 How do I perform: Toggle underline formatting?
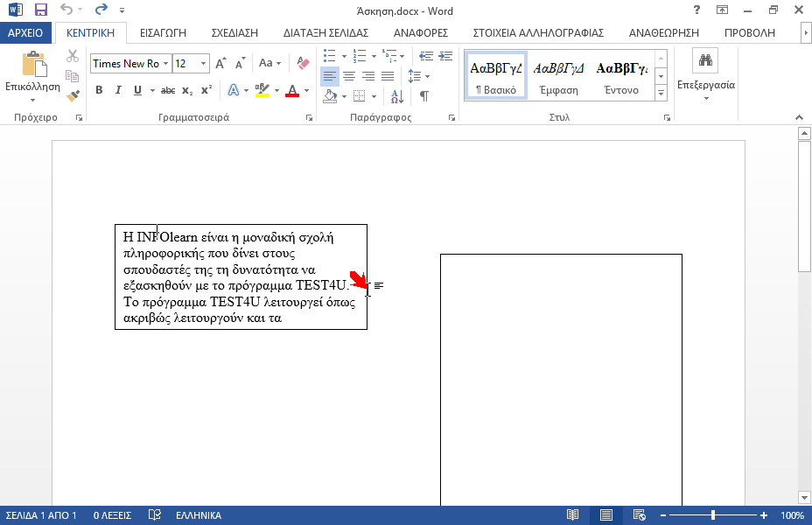137,91
